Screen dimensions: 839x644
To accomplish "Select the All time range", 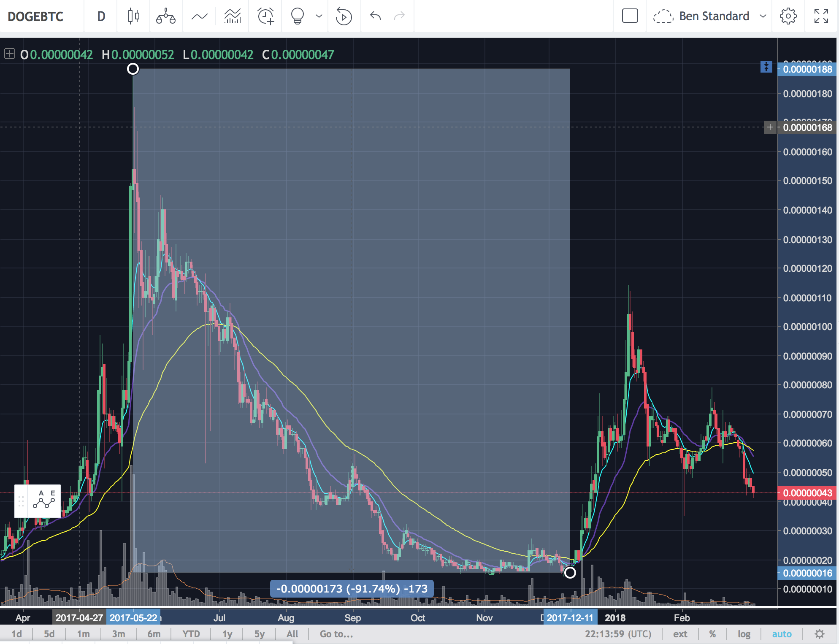I will 292,634.
